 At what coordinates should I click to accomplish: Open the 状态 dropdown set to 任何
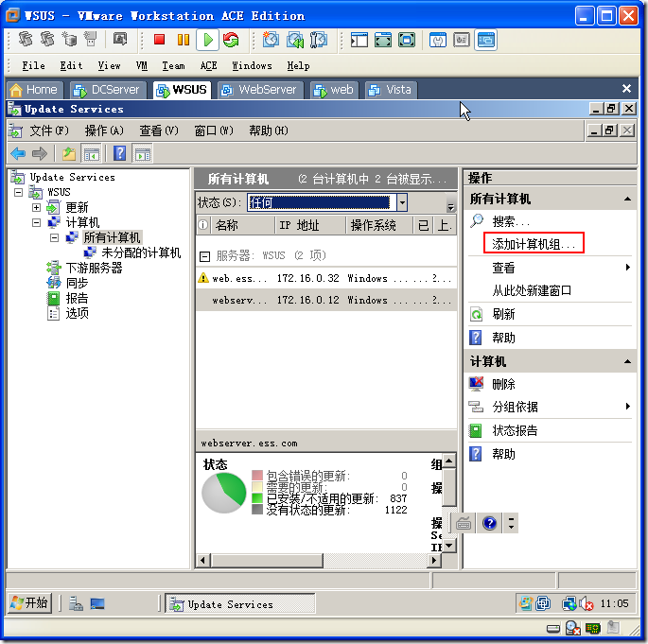(402, 202)
